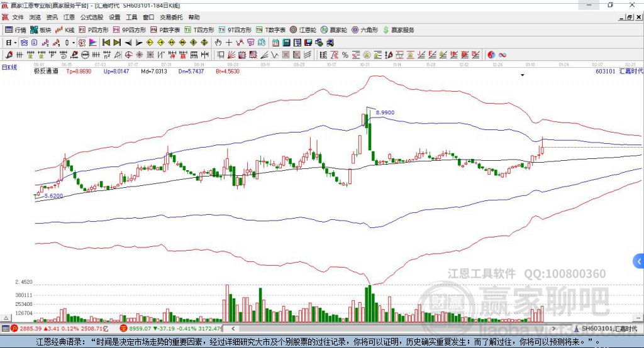
Task: Click the red pencil drawing tool icon
Action: [x=9, y=55]
